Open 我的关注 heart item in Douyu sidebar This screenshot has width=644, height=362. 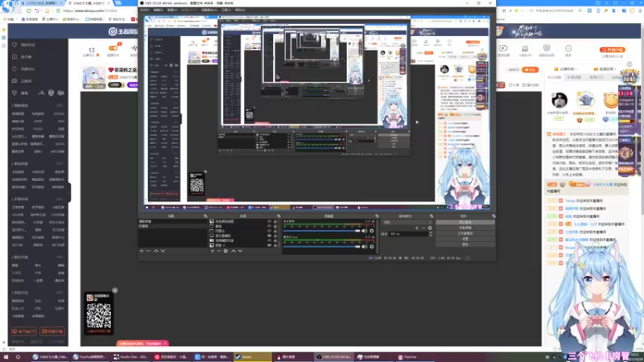(25, 44)
